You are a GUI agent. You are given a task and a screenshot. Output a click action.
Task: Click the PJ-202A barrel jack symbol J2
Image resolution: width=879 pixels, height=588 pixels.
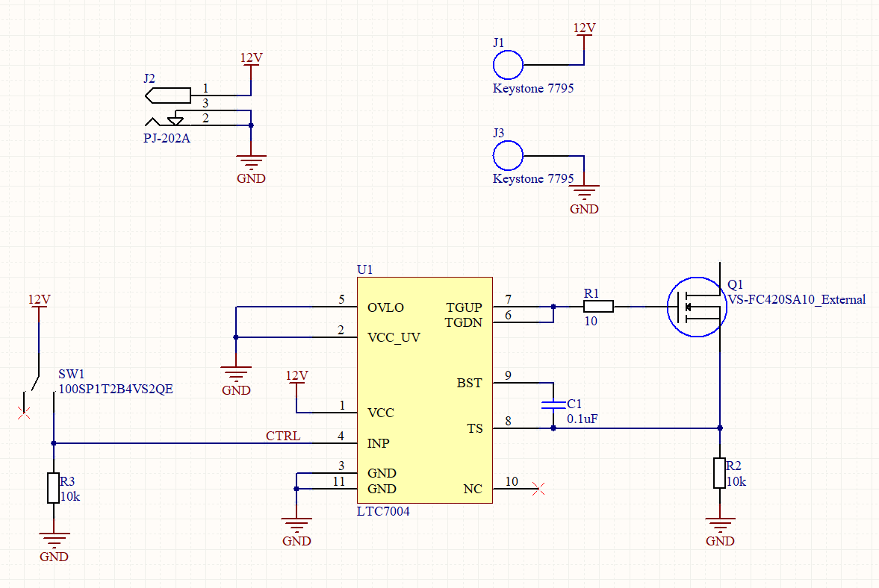170,94
